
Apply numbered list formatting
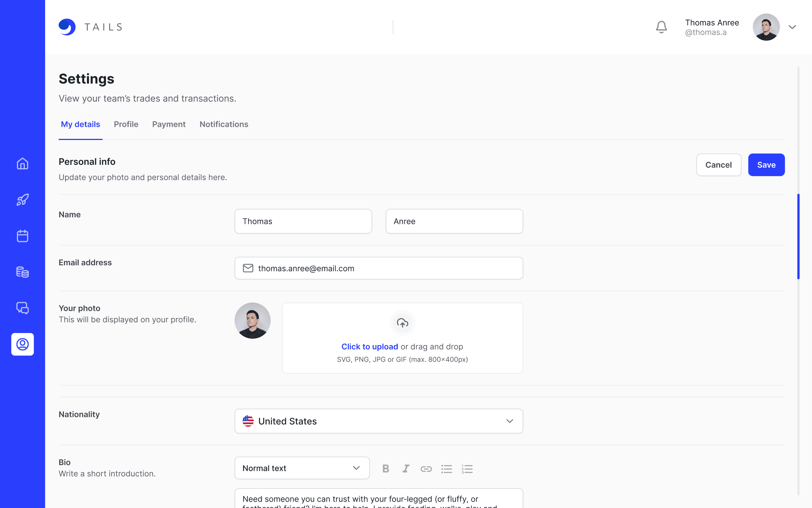coord(467,468)
